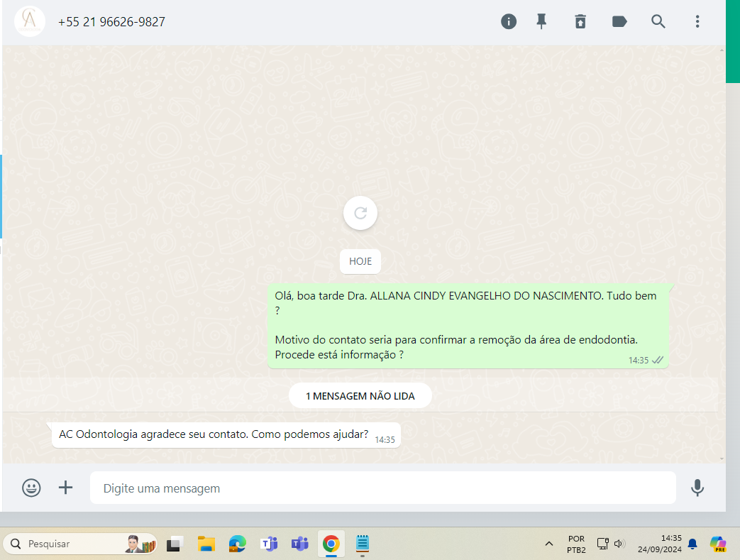The image size is (740, 560).
Task: Click the Digite uma mensagem field
Action: (382, 488)
